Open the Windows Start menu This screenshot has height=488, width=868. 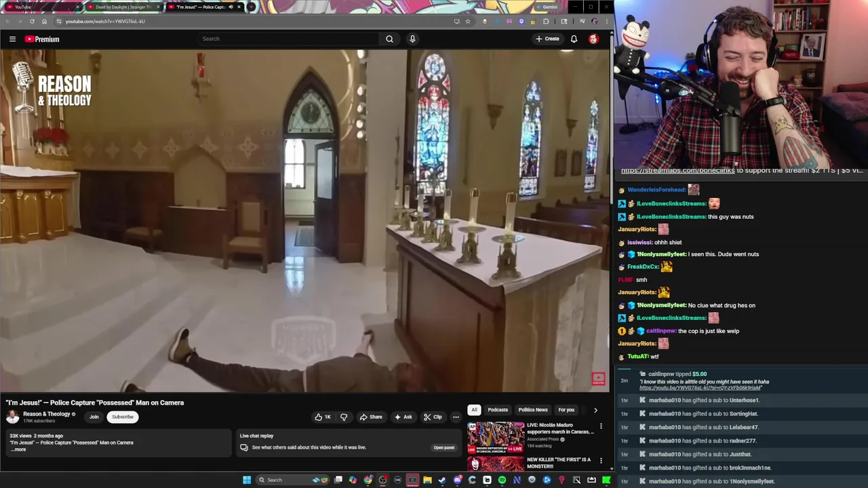point(247,480)
